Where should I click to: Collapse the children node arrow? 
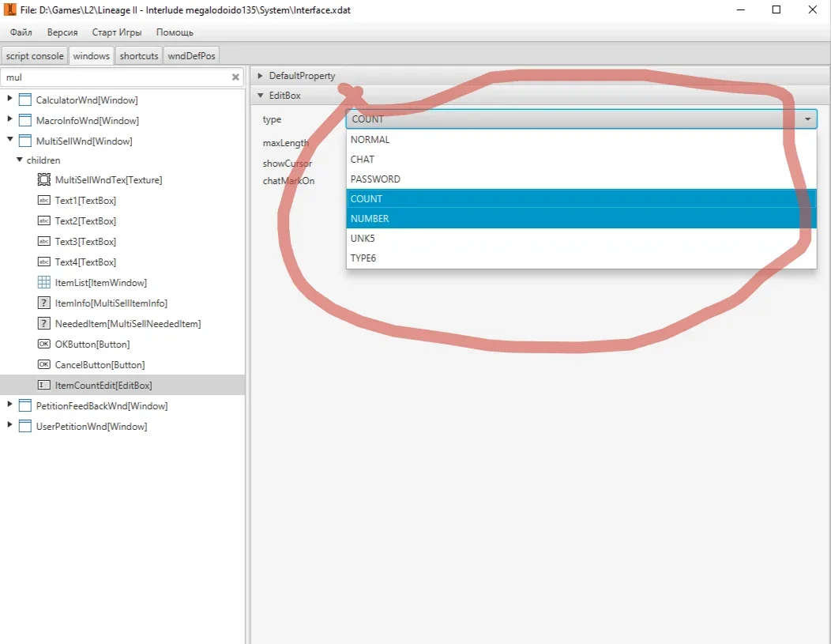coord(20,160)
